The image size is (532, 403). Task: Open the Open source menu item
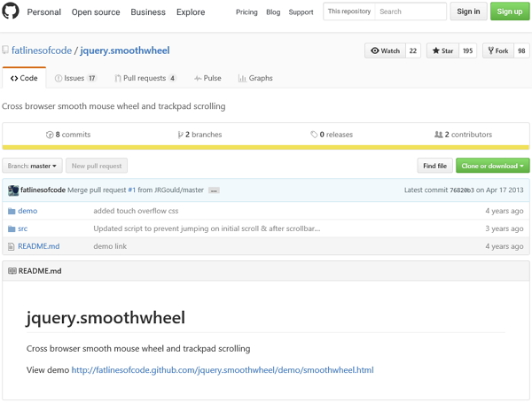(96, 12)
